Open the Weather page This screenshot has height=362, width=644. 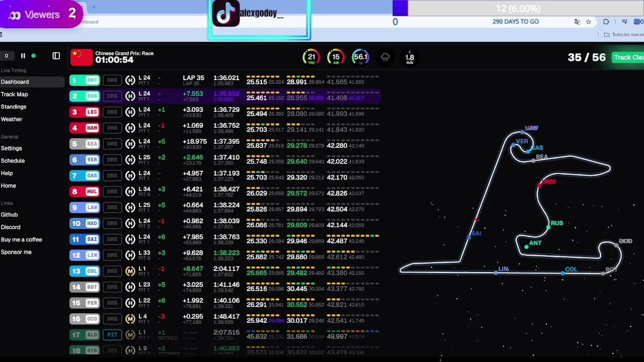pos(11,119)
